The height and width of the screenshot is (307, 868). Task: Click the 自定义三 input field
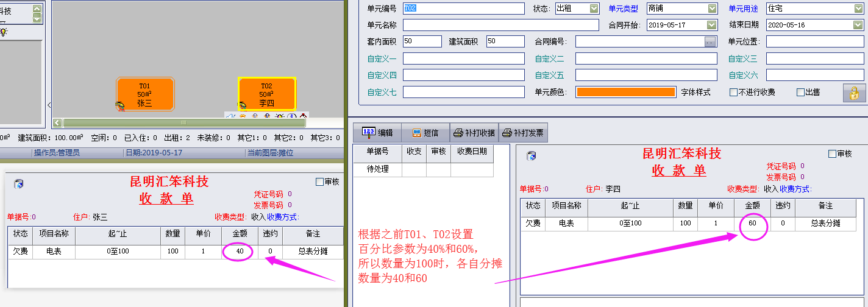pyautogui.click(x=815, y=58)
